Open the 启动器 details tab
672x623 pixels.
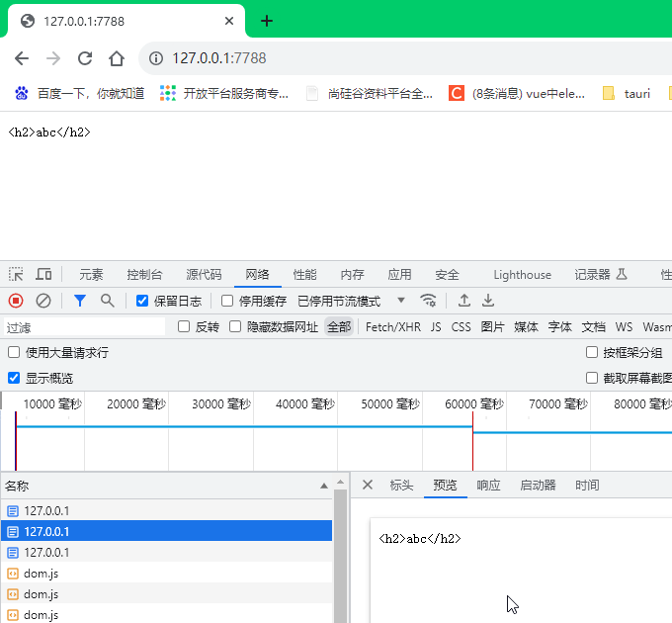pyautogui.click(x=538, y=486)
